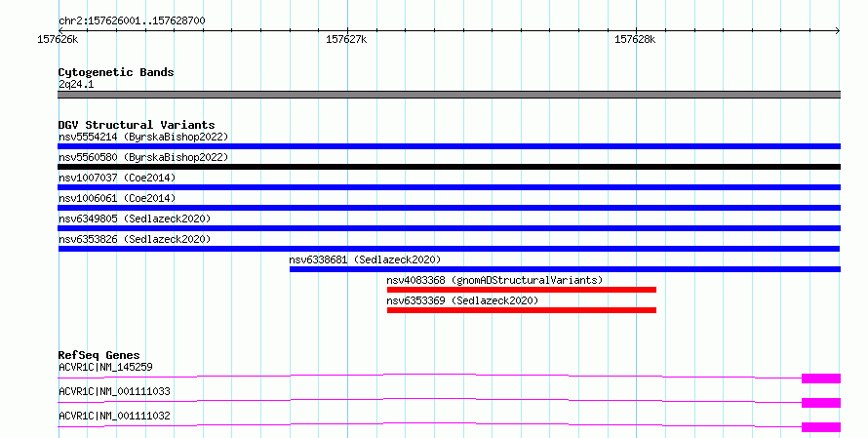The height and width of the screenshot is (438, 868).
Task: Click the chr2:157626001..157628700 region label
Action: 132,20
